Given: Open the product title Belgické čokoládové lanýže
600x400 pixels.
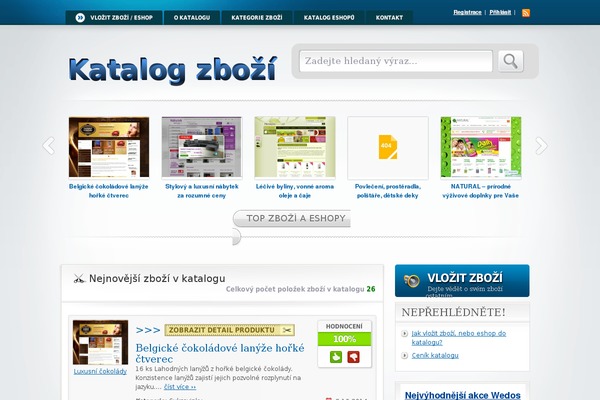Looking at the screenshot, I should (x=220, y=353).
